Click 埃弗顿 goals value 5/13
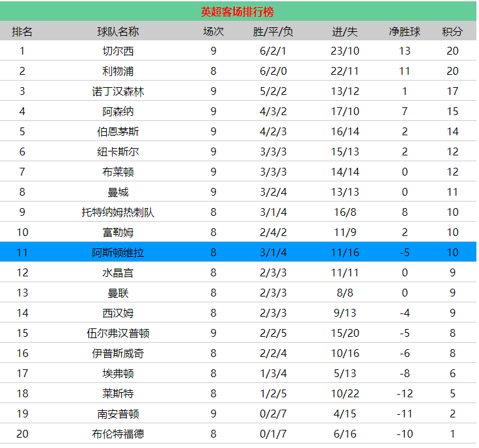Image resolution: width=479 pixels, height=448 pixels. (345, 373)
